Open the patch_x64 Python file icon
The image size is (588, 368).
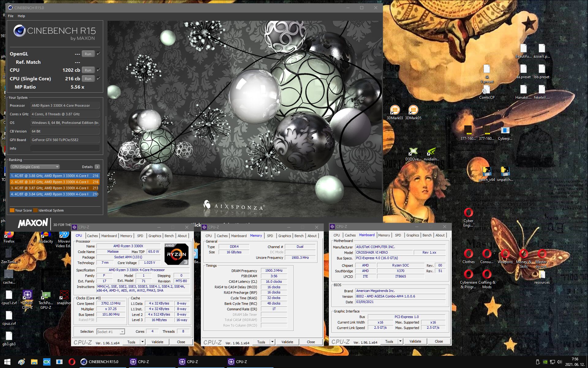(x=486, y=171)
